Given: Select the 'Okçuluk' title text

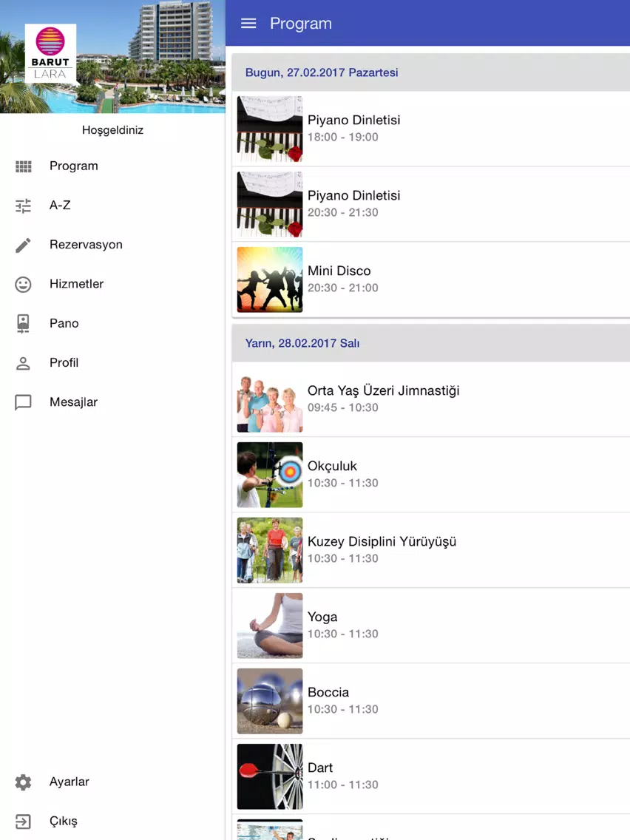Looking at the screenshot, I should point(332,467).
